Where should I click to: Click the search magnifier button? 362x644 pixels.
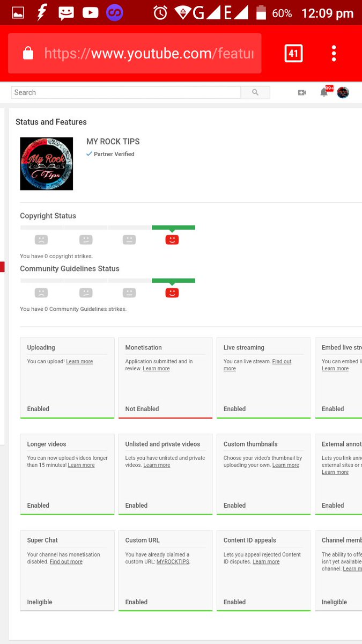(255, 92)
